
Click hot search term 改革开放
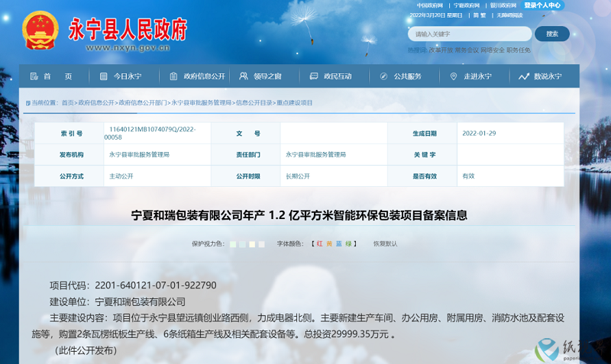click(441, 50)
